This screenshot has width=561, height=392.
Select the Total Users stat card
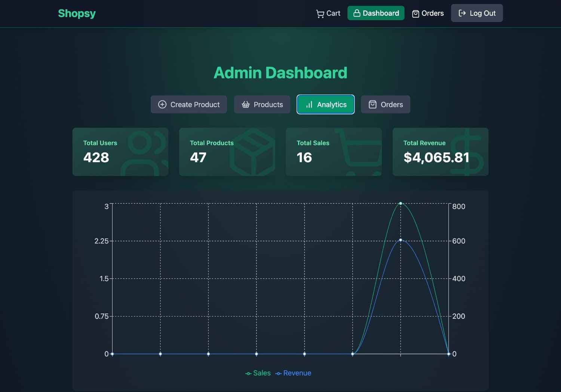tap(120, 152)
